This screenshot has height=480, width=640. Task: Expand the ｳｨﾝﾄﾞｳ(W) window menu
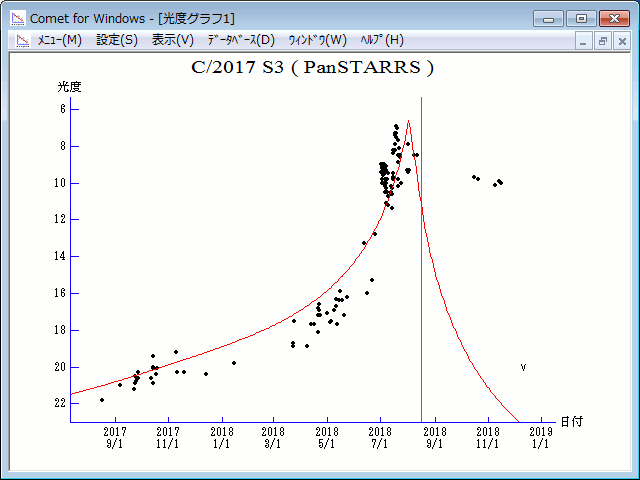click(x=317, y=40)
